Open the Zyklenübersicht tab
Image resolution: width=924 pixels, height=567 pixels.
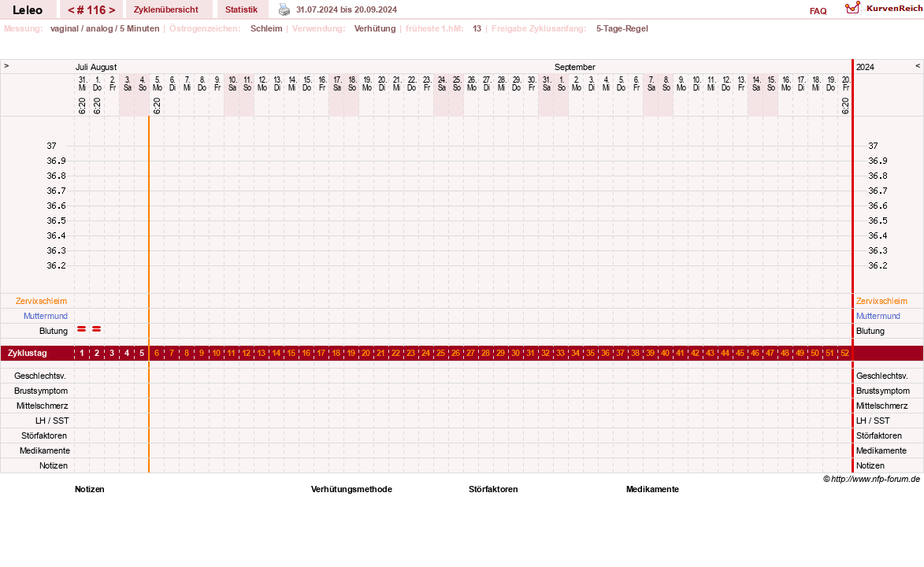[x=166, y=9]
